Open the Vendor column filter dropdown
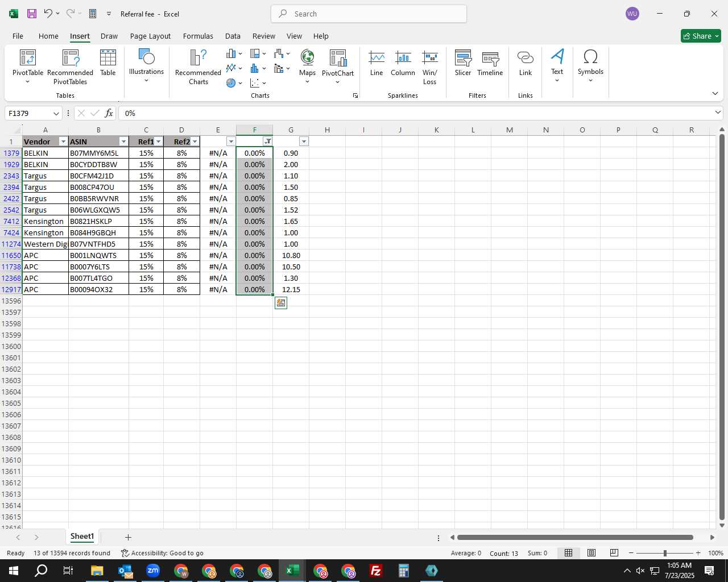The width and height of the screenshot is (728, 582). pyautogui.click(x=63, y=142)
